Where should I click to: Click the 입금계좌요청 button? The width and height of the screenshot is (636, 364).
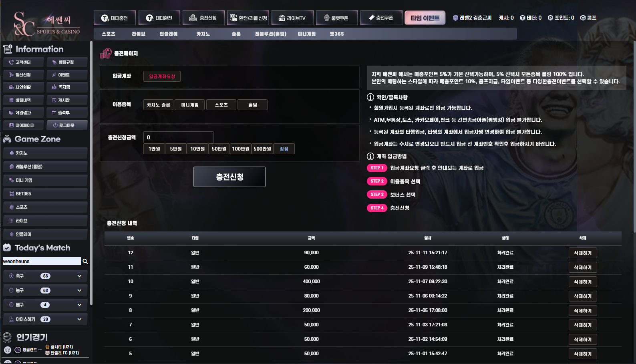pyautogui.click(x=162, y=76)
